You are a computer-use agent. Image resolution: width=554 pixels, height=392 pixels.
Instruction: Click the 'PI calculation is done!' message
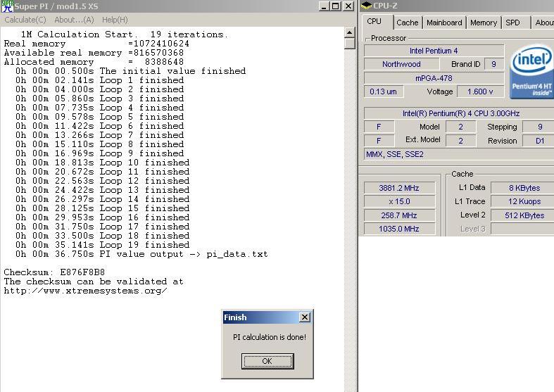coord(269,337)
